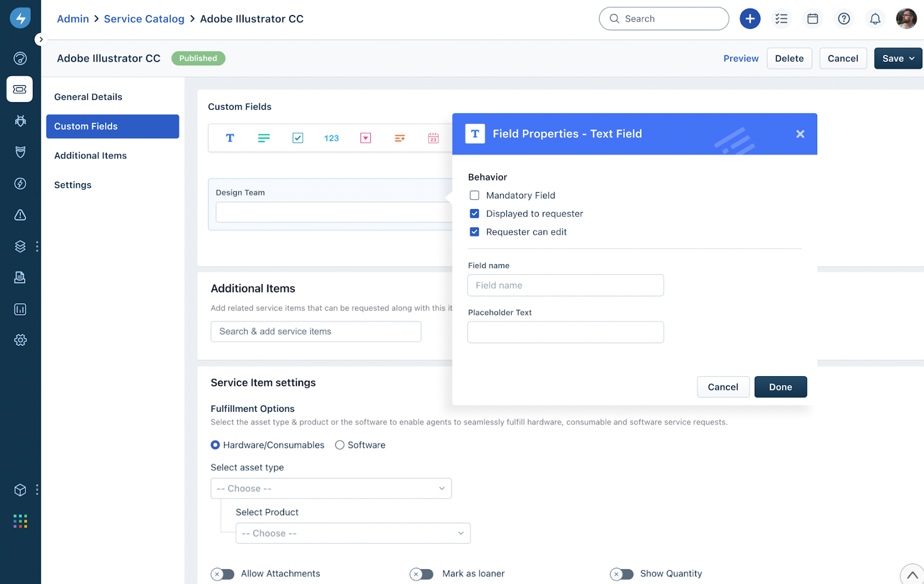924x584 pixels.
Task: Toggle Allow Attachments switch
Action: coord(222,574)
